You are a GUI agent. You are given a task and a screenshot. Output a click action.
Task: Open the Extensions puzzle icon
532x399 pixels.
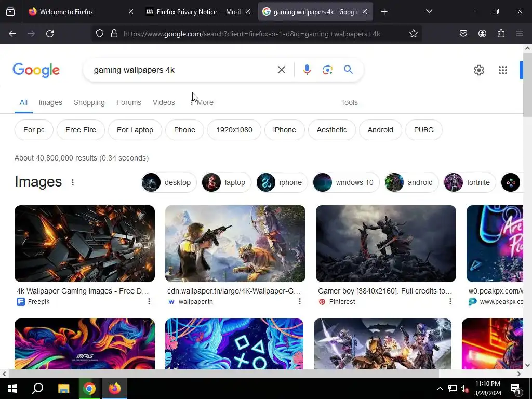(501, 34)
